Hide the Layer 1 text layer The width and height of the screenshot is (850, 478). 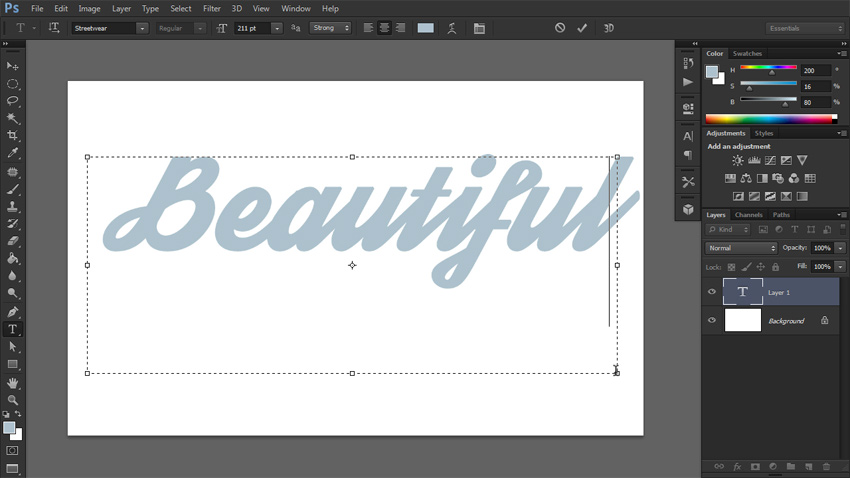click(x=712, y=292)
